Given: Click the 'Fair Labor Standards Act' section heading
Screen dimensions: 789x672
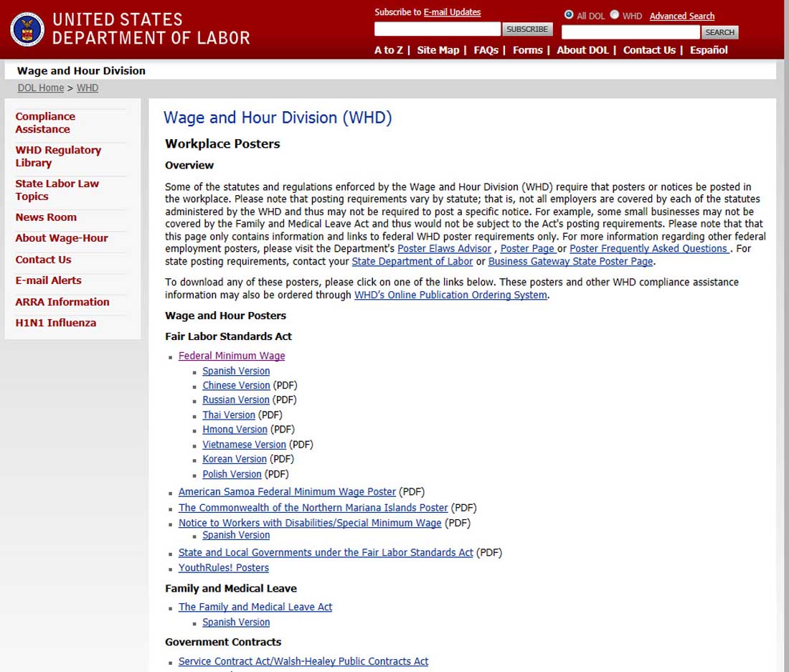Looking at the screenshot, I should coord(228,337).
